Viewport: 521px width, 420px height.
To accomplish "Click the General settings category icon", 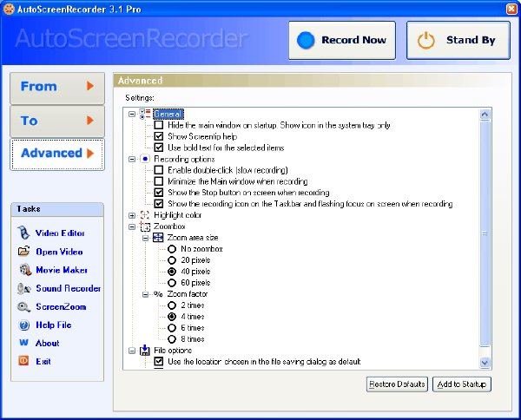I will pyautogui.click(x=145, y=114).
